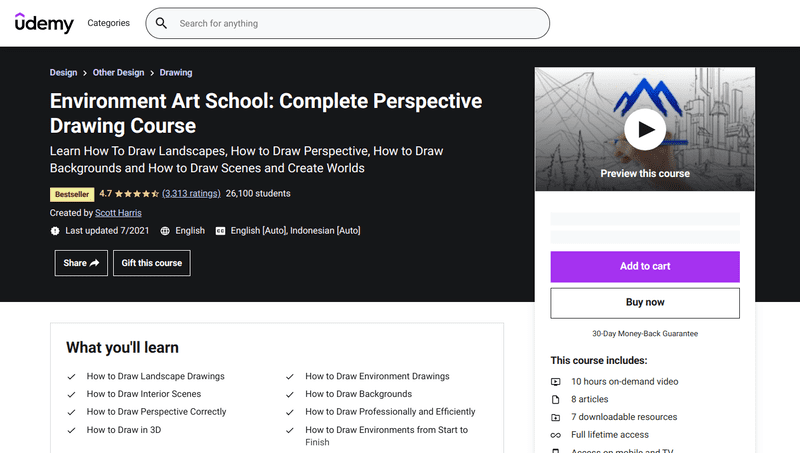This screenshot has width=800, height=453.
Task: Click 7 downloadable resources text
Action: (x=624, y=417)
